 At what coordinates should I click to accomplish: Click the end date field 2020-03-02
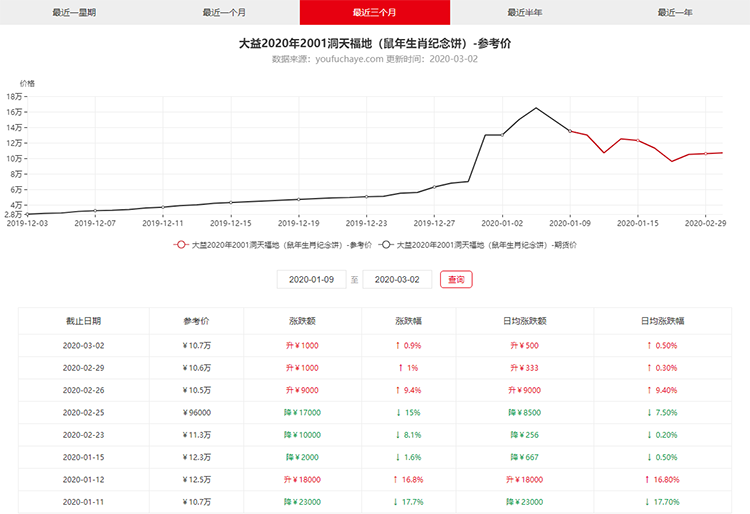(x=397, y=279)
